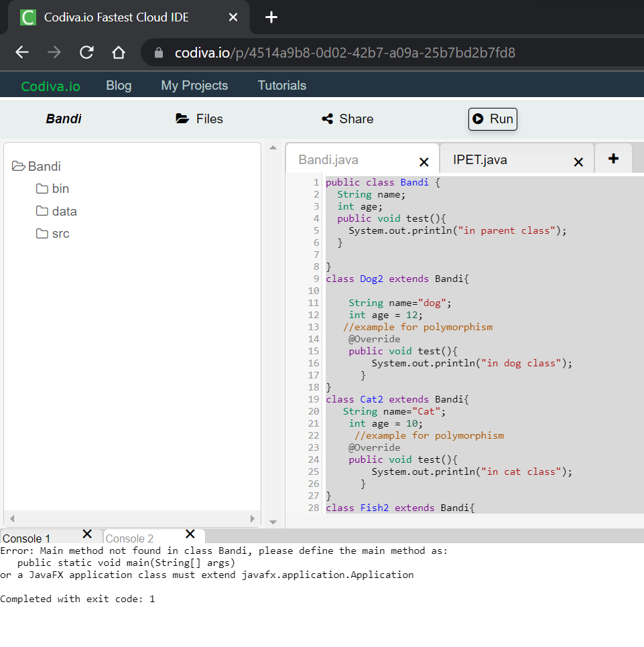Click the play icon inside the Run button
644x647 pixels.
pyautogui.click(x=477, y=119)
